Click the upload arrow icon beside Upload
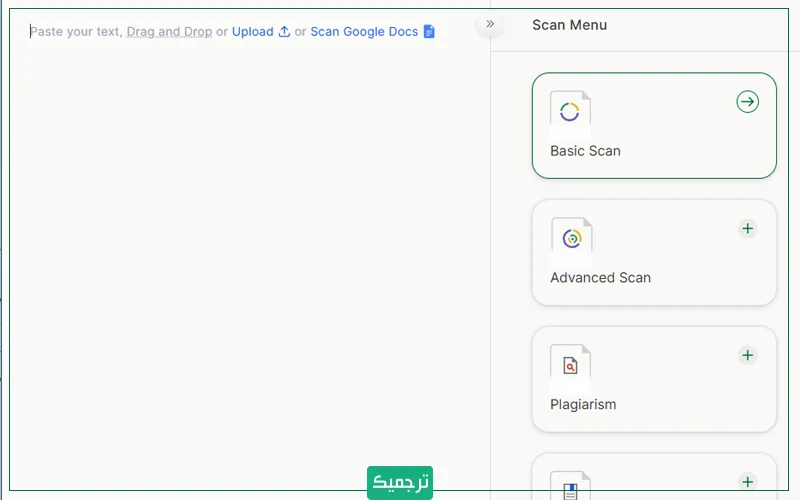The height and width of the screenshot is (500, 800). point(284,32)
